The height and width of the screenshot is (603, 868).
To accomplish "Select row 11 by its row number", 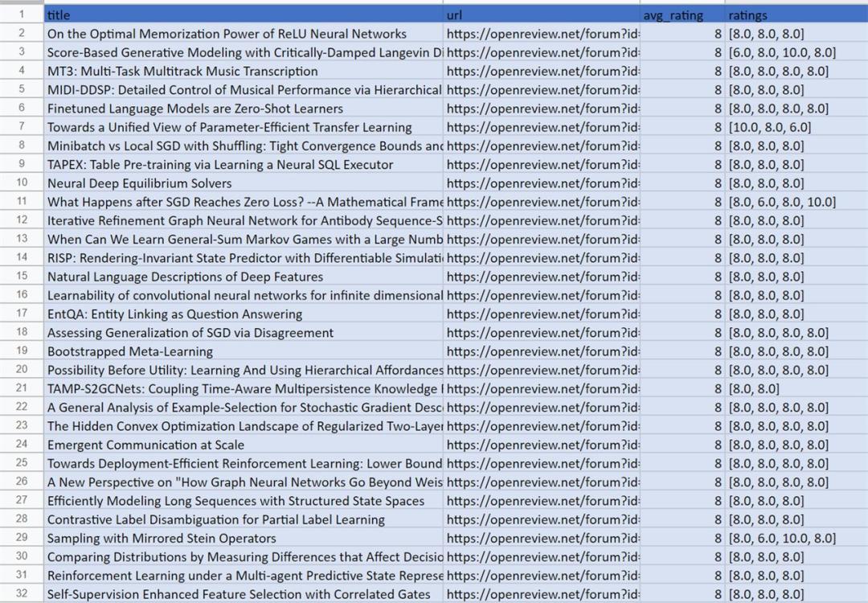I will 22,202.
